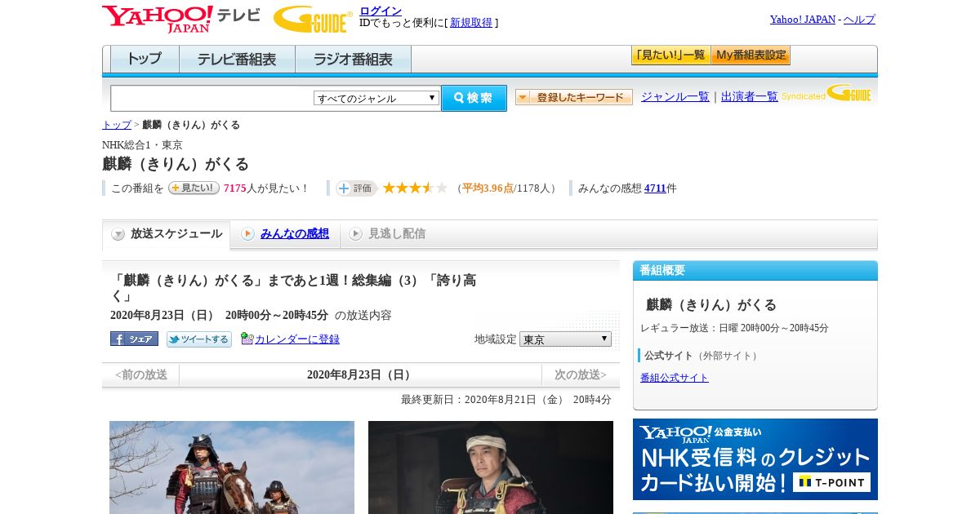Select the みんなの感想 tab

pos(285,234)
